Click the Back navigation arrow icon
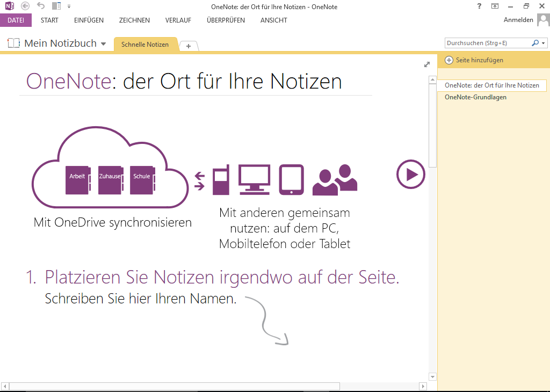The width and height of the screenshot is (550, 392). click(x=25, y=6)
